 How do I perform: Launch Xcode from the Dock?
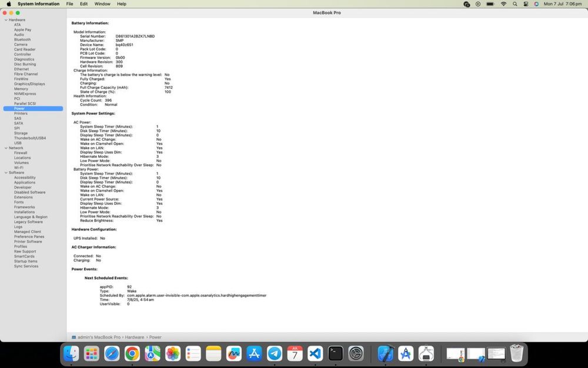click(x=386, y=353)
